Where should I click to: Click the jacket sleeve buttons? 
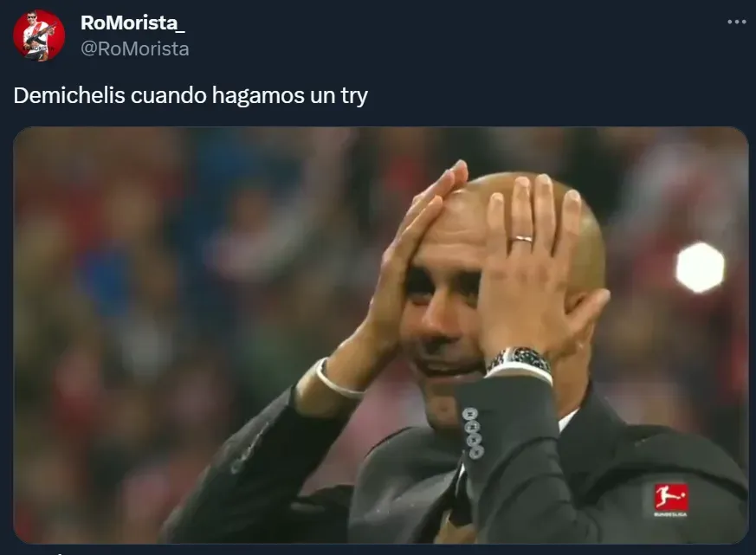[473, 433]
